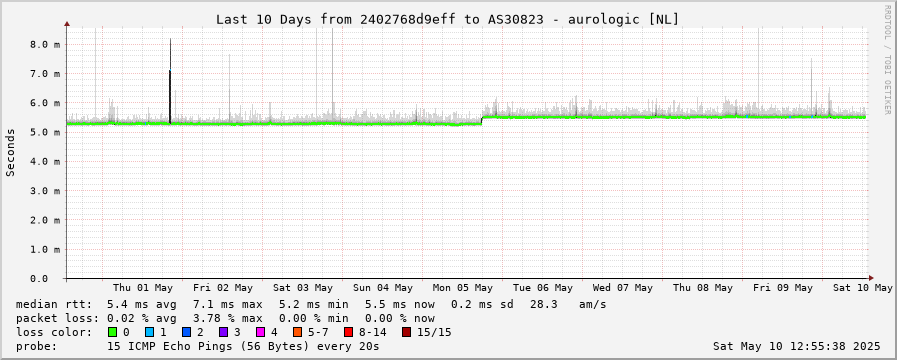Click the red 8-14 loss swatch
897x360 pixels.
[348, 332]
